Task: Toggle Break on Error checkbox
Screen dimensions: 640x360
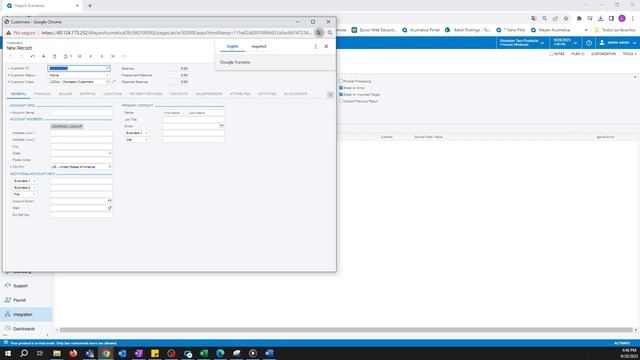Action: click(341, 88)
